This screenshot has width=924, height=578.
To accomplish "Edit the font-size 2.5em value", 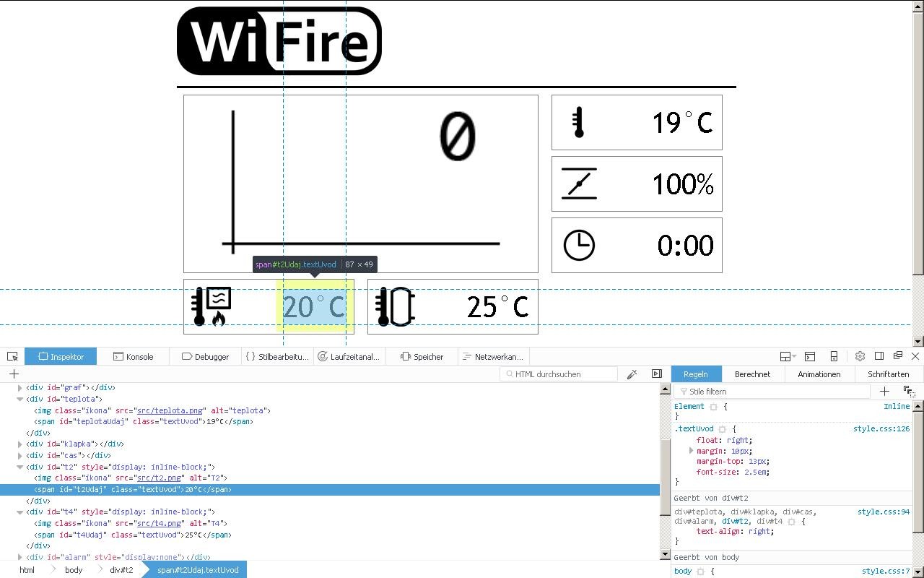I will pos(756,473).
